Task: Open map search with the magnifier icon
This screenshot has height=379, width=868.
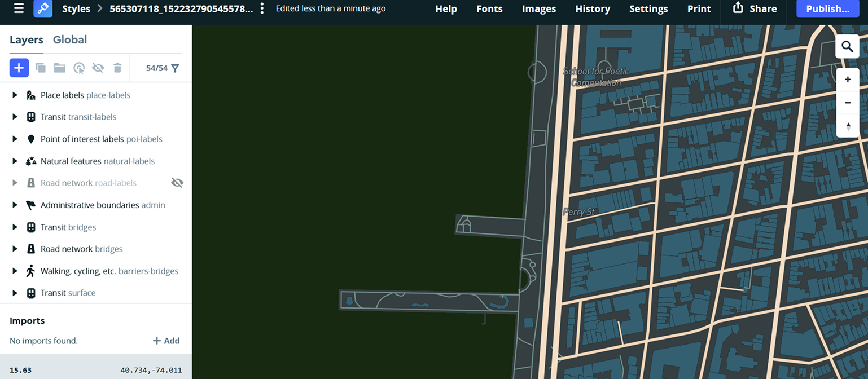Action: coord(847,46)
